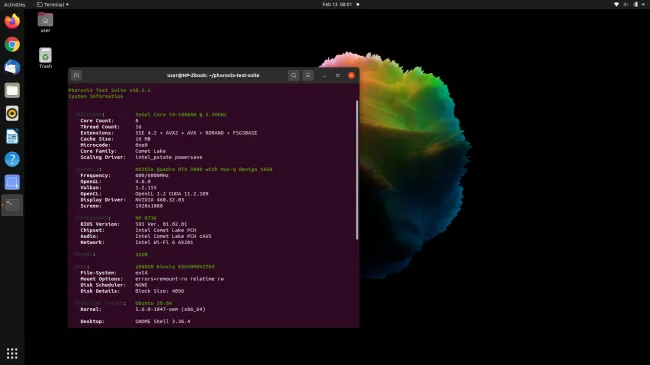The image size is (650, 365).
Task: Open the terminal hamburger menu
Action: [x=308, y=75]
